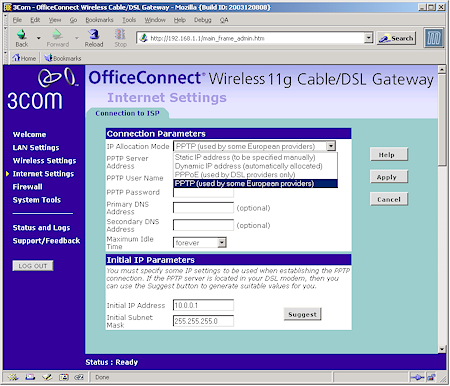Open the Bookmarks menu

[99, 20]
